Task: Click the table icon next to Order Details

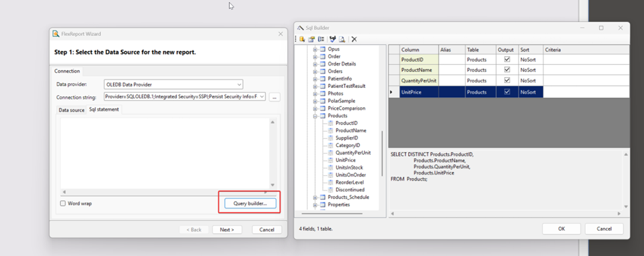Action: coord(322,64)
